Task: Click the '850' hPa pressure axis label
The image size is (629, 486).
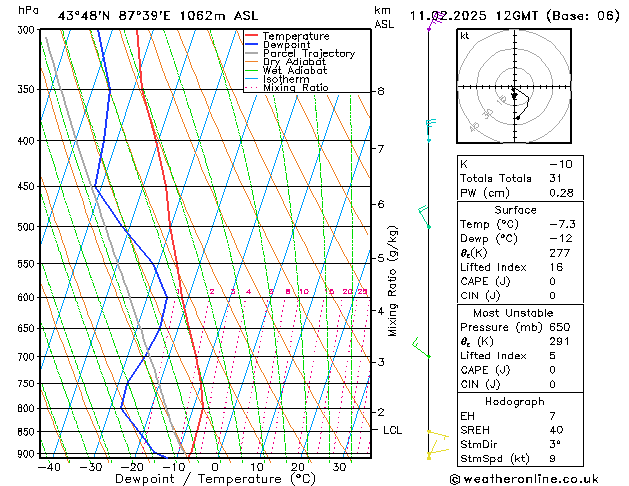Action: (28, 432)
